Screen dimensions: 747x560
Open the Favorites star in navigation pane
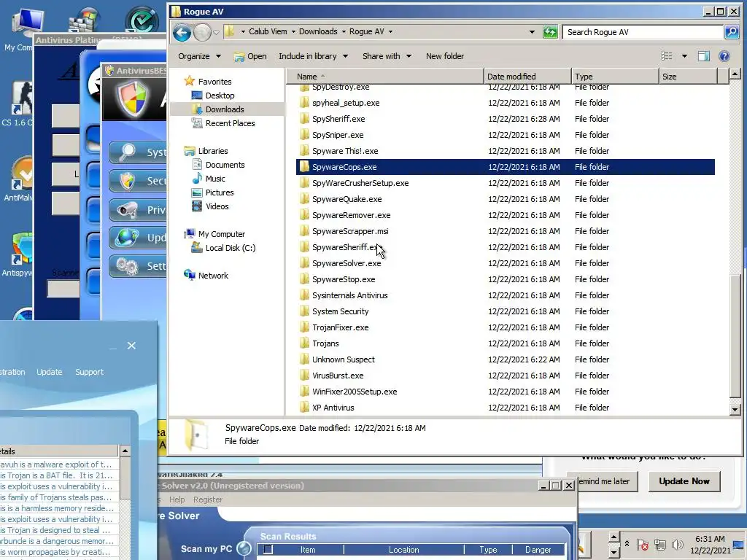[x=190, y=81]
